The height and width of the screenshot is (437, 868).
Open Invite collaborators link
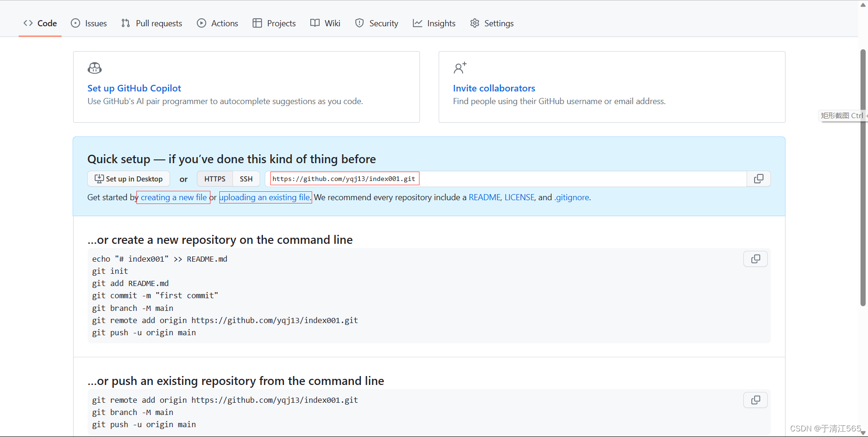click(x=494, y=88)
